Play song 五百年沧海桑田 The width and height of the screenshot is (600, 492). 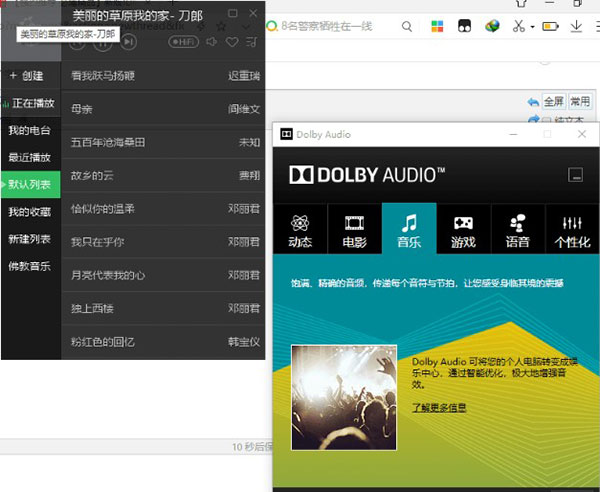point(163,142)
